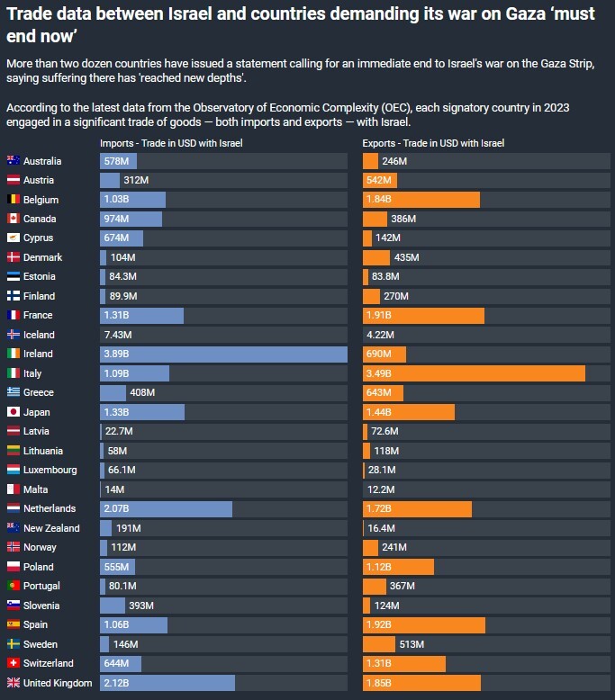The height and width of the screenshot is (700, 615).
Task: Select the Norway flag icon
Action: coord(13,547)
